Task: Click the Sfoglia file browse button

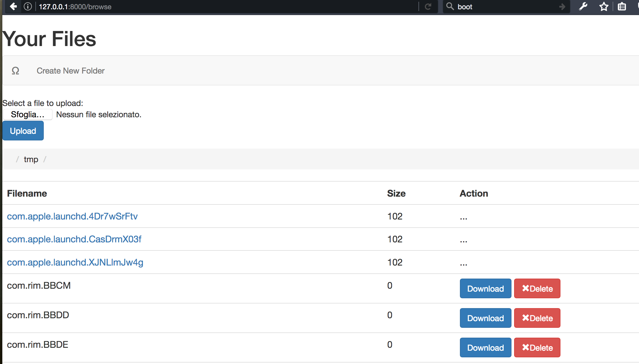Action: (x=28, y=114)
